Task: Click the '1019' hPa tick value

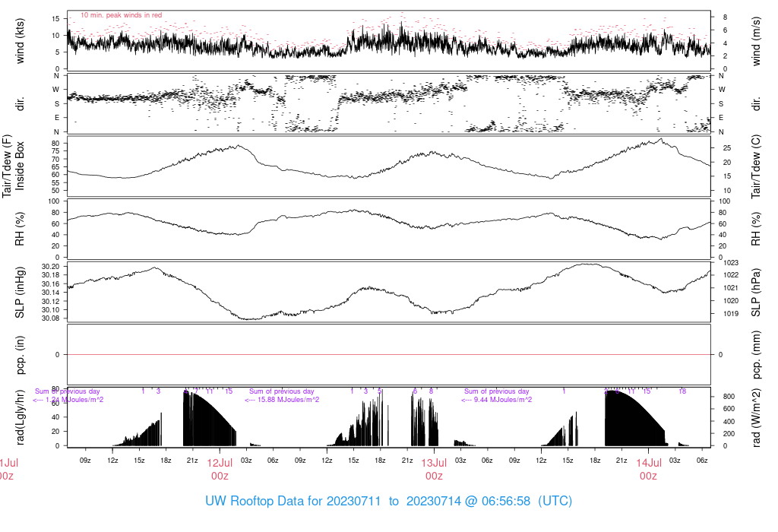Action: (x=731, y=314)
